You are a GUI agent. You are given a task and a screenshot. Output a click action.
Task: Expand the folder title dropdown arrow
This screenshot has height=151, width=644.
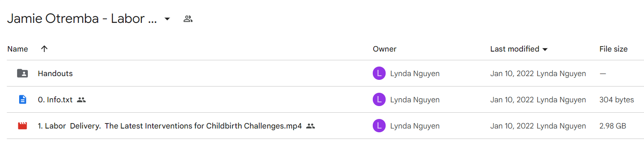[167, 19]
